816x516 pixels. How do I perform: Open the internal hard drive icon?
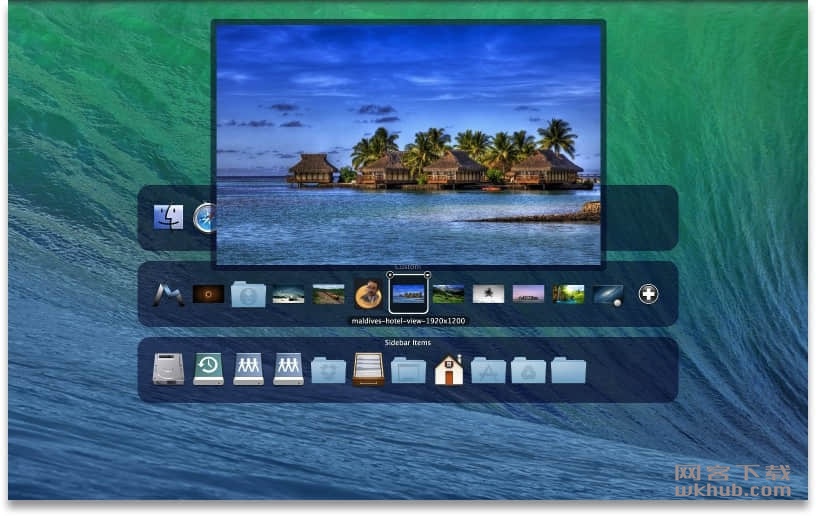click(x=169, y=369)
